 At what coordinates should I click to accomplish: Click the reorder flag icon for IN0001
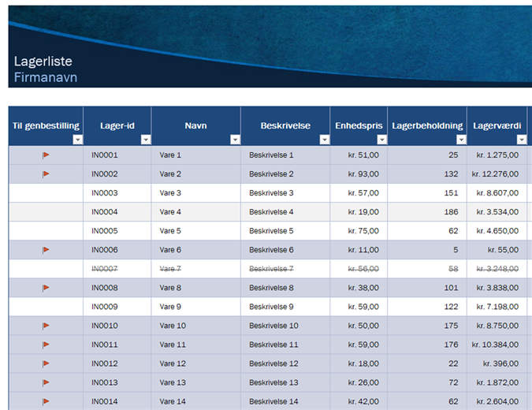(46, 155)
